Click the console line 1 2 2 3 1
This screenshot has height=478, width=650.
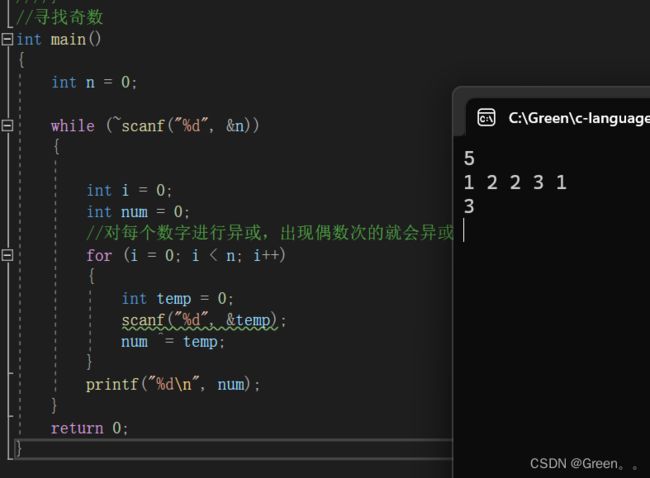coord(515,182)
